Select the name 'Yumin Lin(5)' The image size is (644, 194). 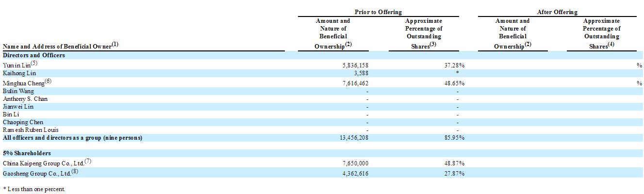[x=20, y=64]
